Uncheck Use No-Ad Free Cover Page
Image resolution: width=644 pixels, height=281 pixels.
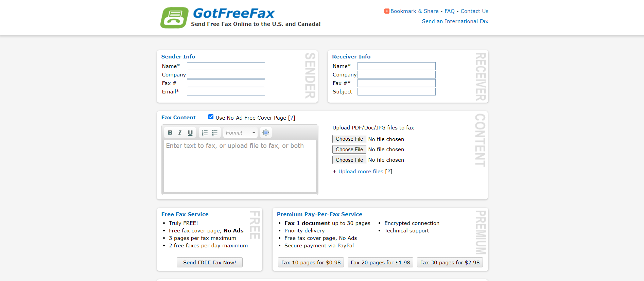211,117
